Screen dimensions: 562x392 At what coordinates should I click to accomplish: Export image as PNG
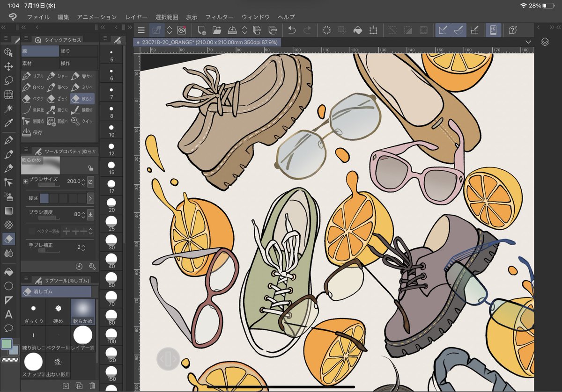273,30
